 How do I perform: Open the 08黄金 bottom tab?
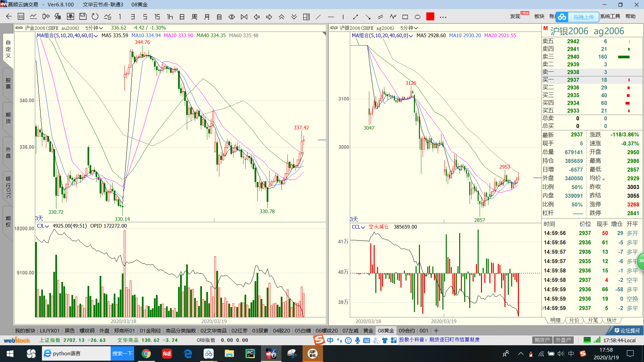coord(386,331)
